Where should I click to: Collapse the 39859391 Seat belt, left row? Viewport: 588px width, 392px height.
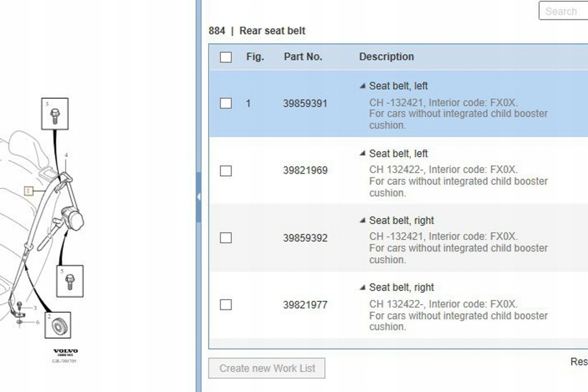coord(362,86)
